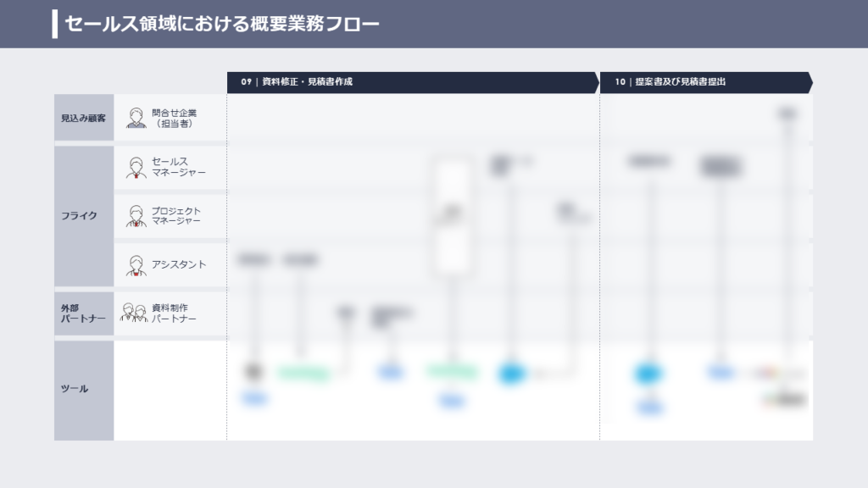
Task: Click the tall white box in step 09
Action: pyautogui.click(x=451, y=215)
